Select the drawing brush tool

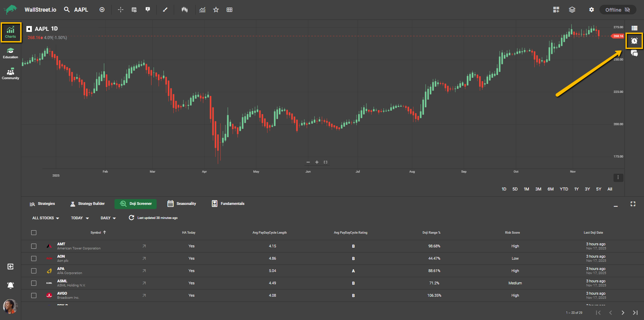(x=165, y=10)
